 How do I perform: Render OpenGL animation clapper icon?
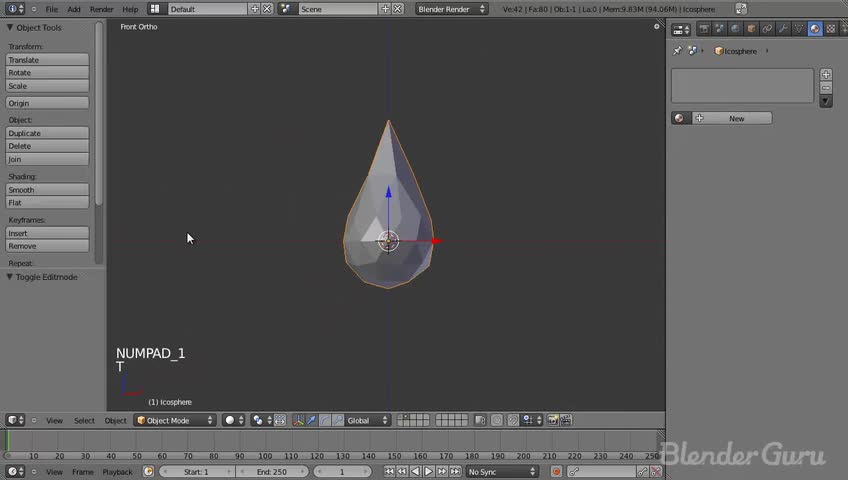click(565, 420)
